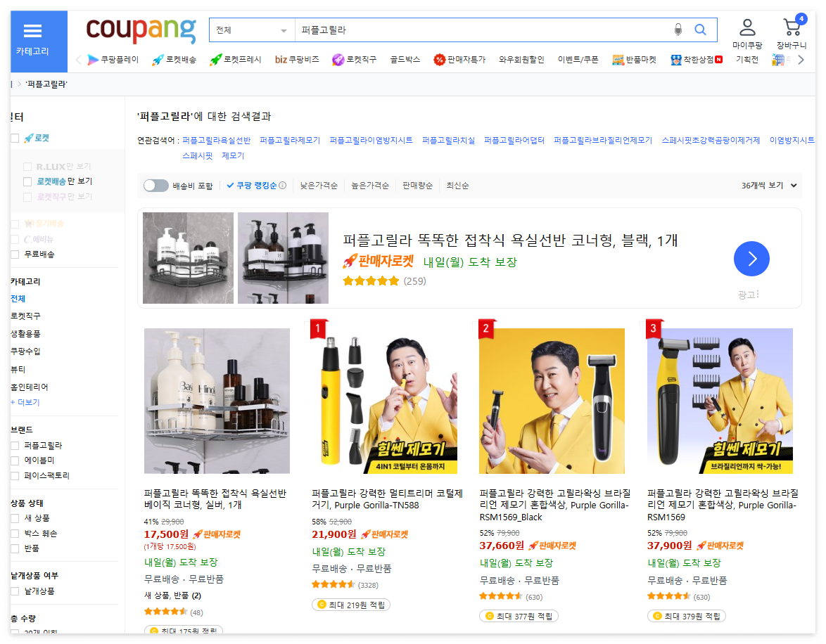Click related search 퍼플고릴라어댑터
826x644 pixels.
click(514, 140)
